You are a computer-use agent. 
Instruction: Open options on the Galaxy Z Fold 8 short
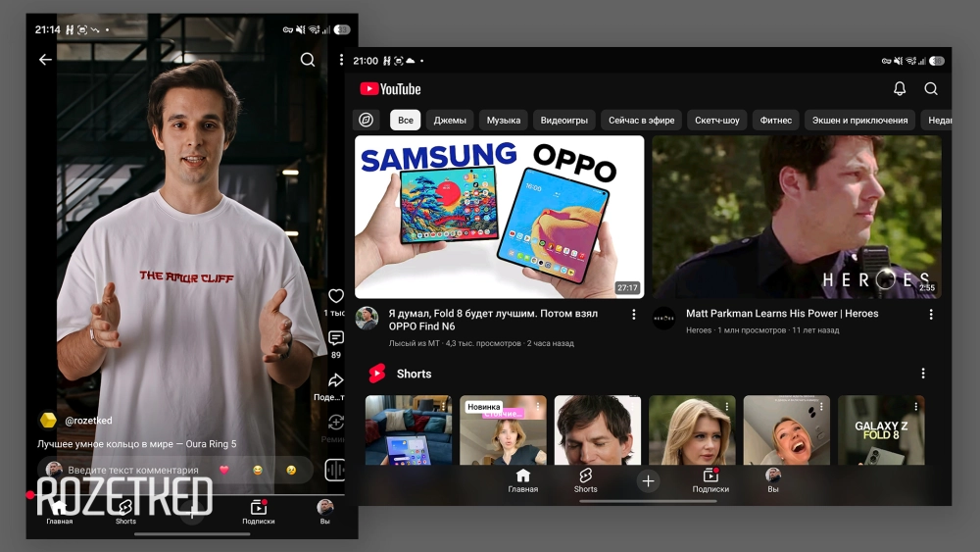tap(915, 406)
